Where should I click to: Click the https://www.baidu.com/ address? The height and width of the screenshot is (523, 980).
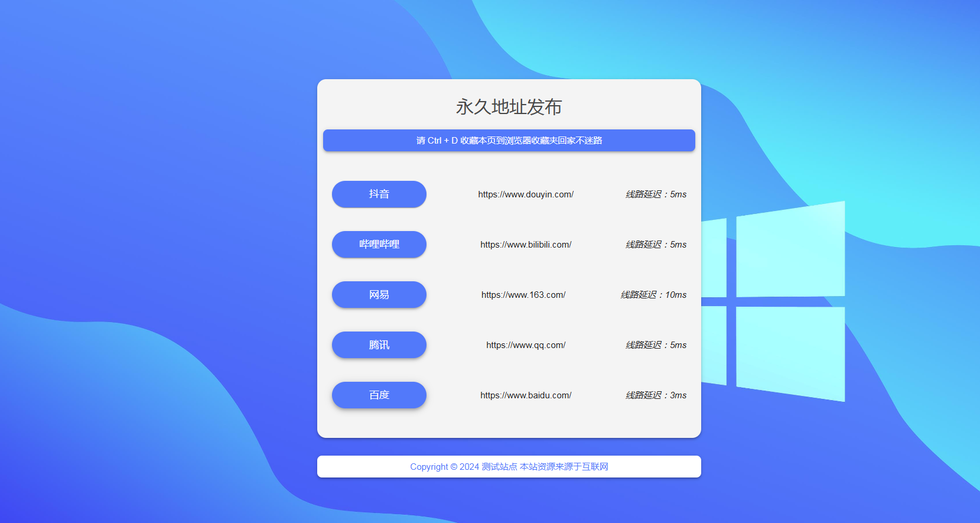[x=526, y=395]
